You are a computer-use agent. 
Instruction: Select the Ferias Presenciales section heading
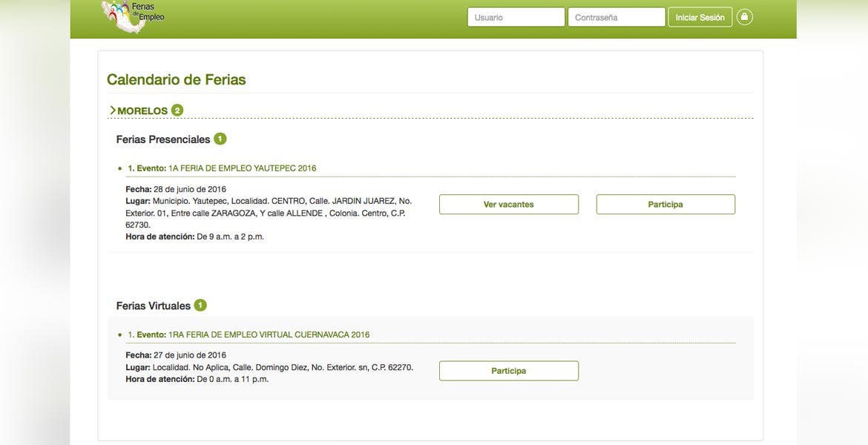coord(163,139)
